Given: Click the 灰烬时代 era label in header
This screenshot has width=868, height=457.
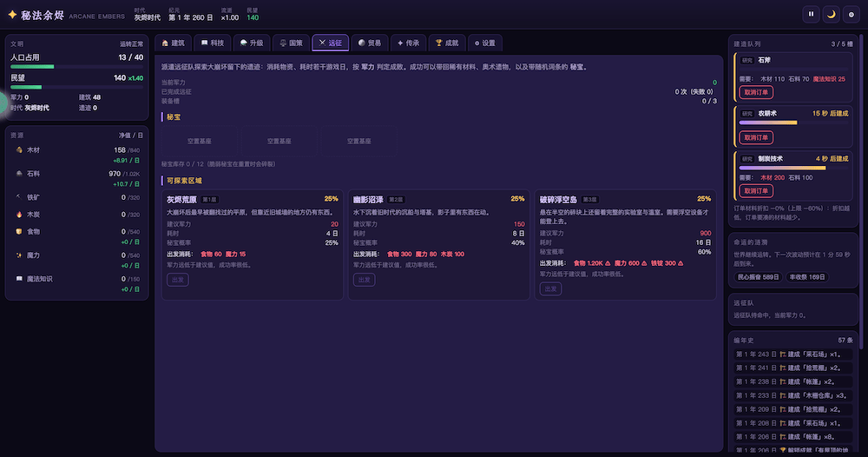Looking at the screenshot, I should coord(148,17).
